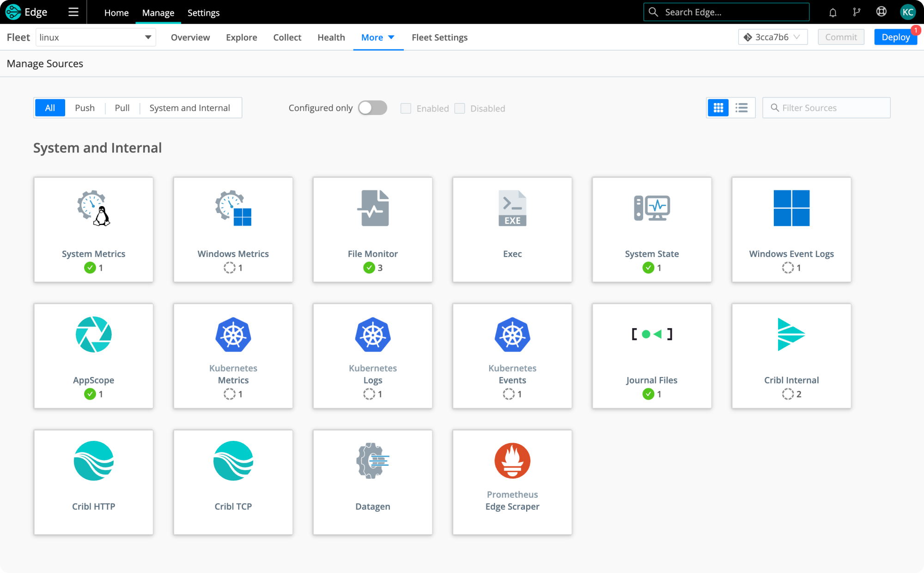Open the notifications bell

(x=833, y=12)
